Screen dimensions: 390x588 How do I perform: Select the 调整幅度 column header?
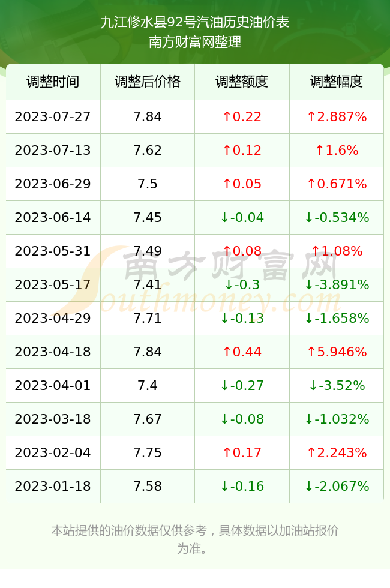337,82
